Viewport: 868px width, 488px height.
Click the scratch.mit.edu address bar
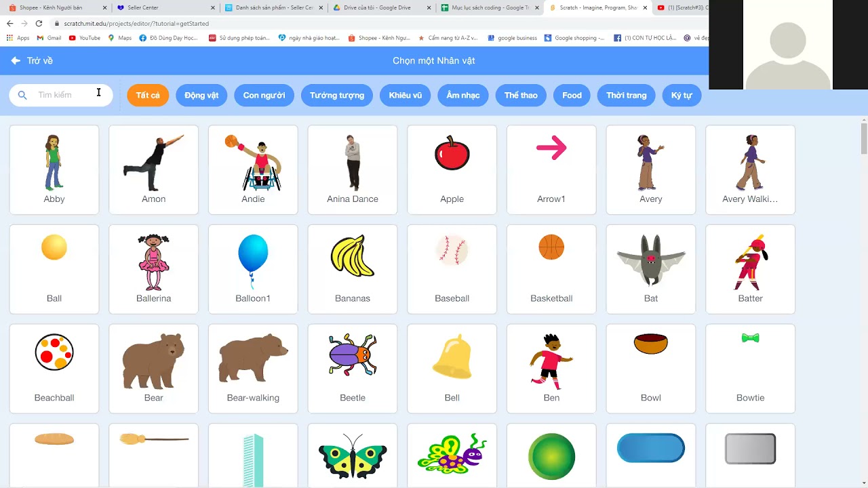pos(380,23)
